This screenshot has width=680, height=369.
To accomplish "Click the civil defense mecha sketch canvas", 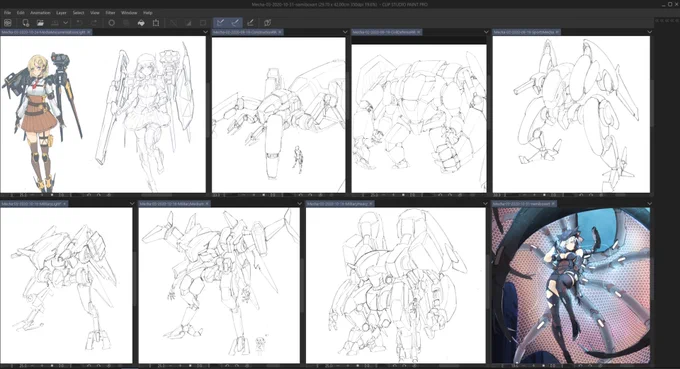I will pos(419,118).
